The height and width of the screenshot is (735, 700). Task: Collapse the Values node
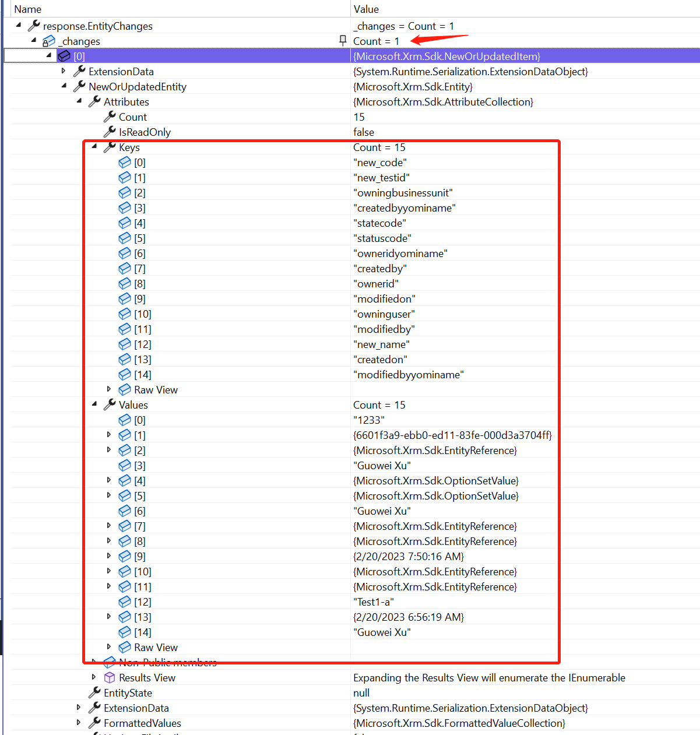94,405
